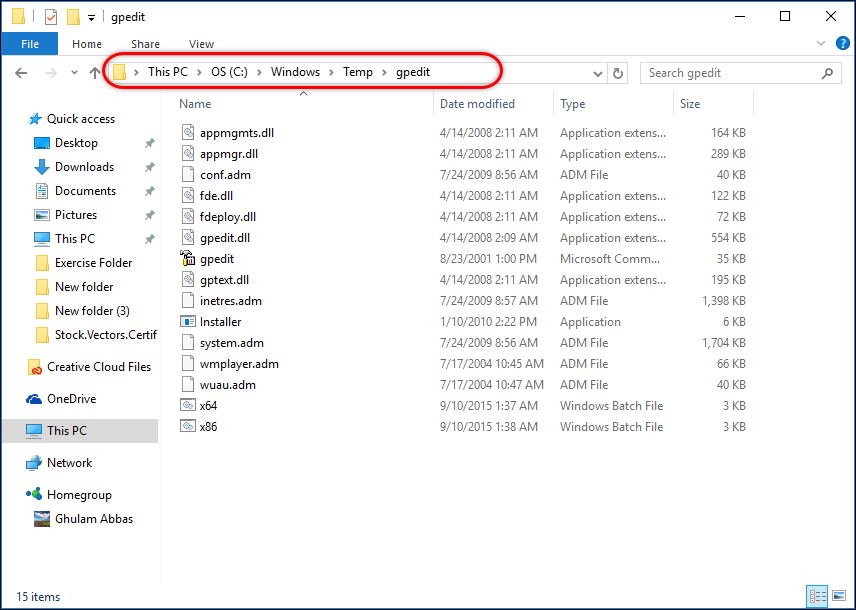The width and height of the screenshot is (856, 610).
Task: Click the Back navigation arrow
Action: (21, 73)
